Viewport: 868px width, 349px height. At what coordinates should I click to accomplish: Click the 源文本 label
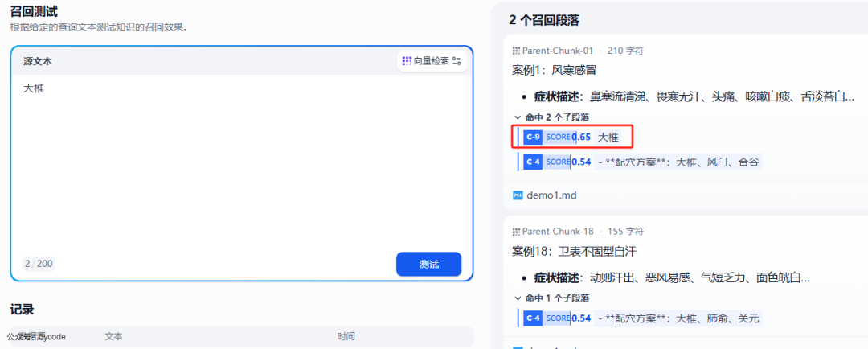(38, 61)
